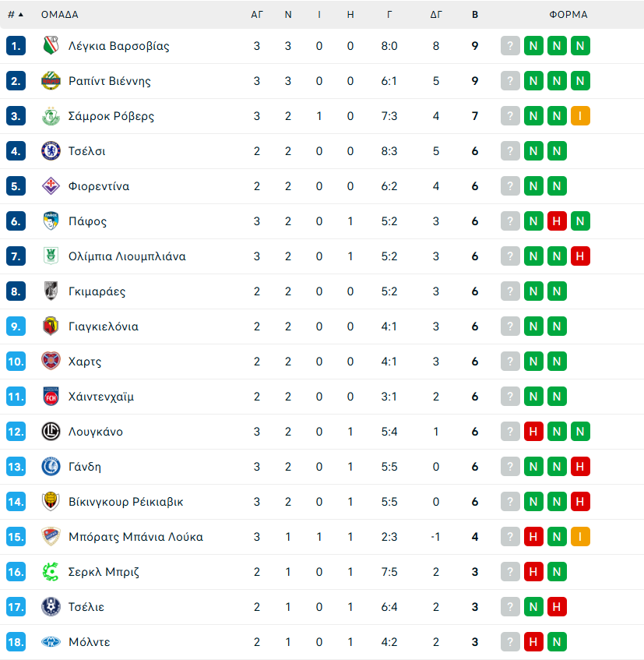Click the Heidenheim club logo
This screenshot has height=660, width=644.
[51, 397]
